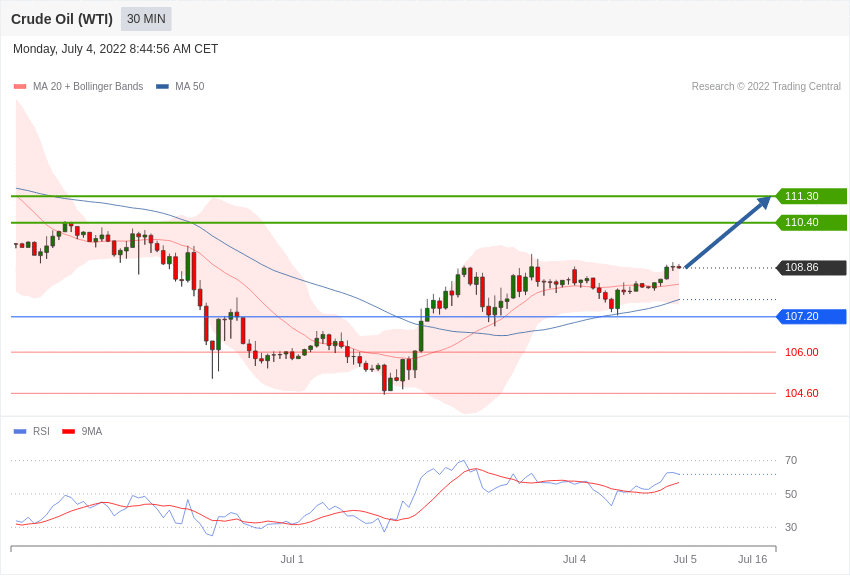Click the MA 20 + Bollinger Bands legend swatch
The width and height of the screenshot is (850, 576).
pos(20,86)
